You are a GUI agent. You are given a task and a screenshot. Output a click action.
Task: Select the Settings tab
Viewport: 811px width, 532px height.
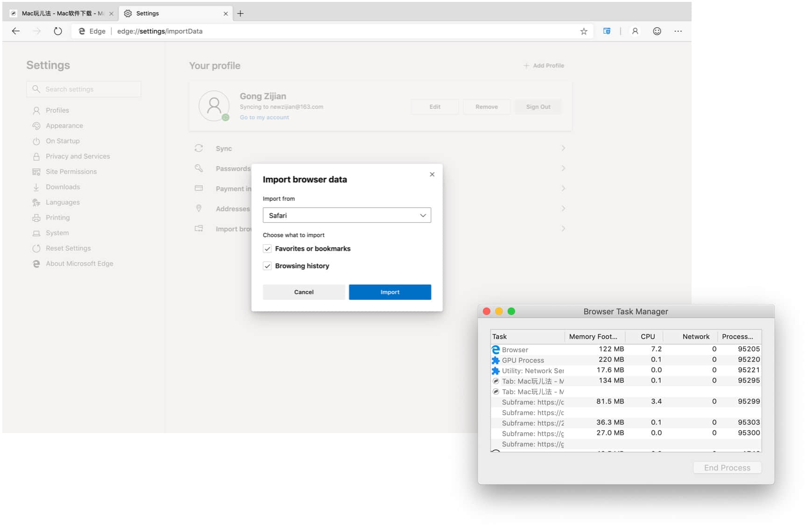176,14
